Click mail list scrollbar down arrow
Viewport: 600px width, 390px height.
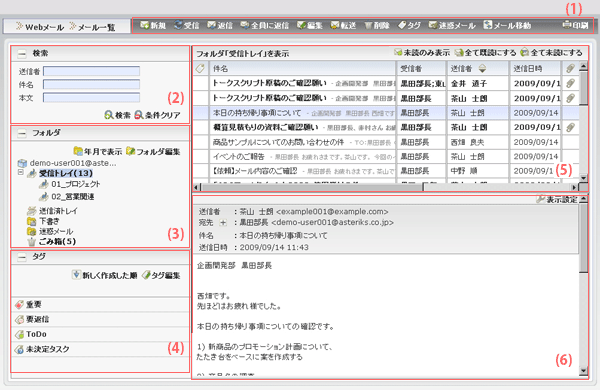583,178
